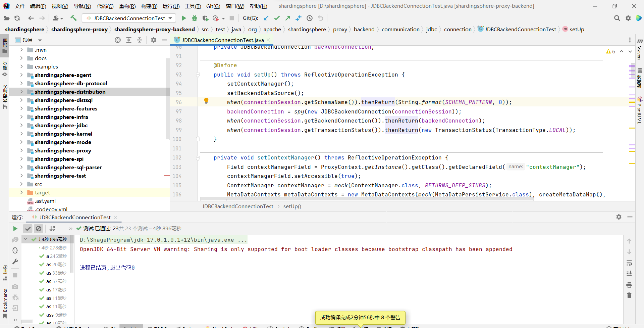Click Git pull/merge blue arrows icon
The image size is (644, 328).
coord(299,18)
